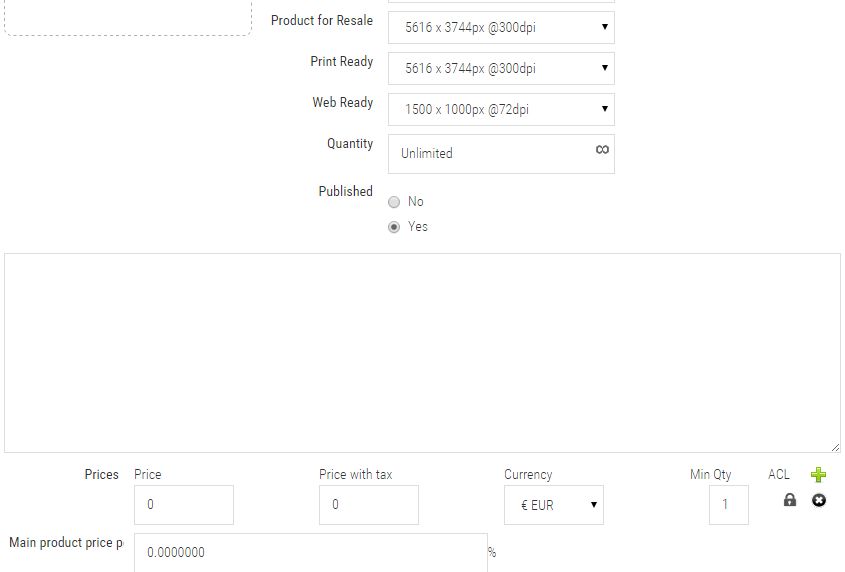The height and width of the screenshot is (572, 845).
Task: Open the Web Ready size dropdown
Action: (x=501, y=109)
